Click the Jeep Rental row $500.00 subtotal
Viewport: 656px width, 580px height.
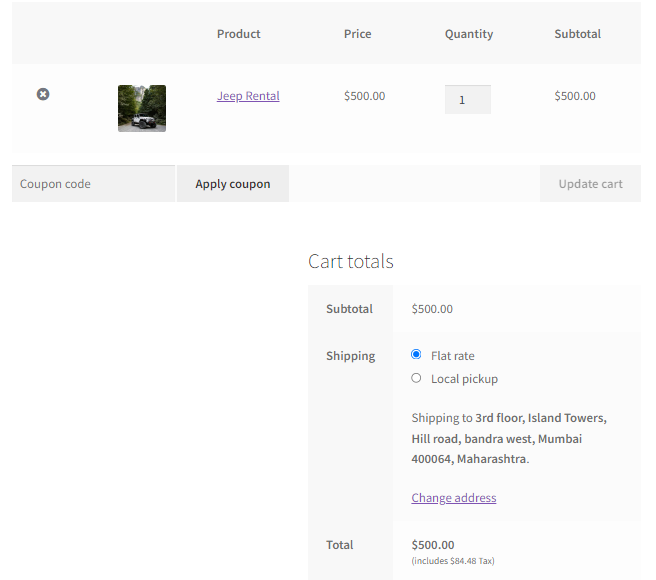point(575,96)
